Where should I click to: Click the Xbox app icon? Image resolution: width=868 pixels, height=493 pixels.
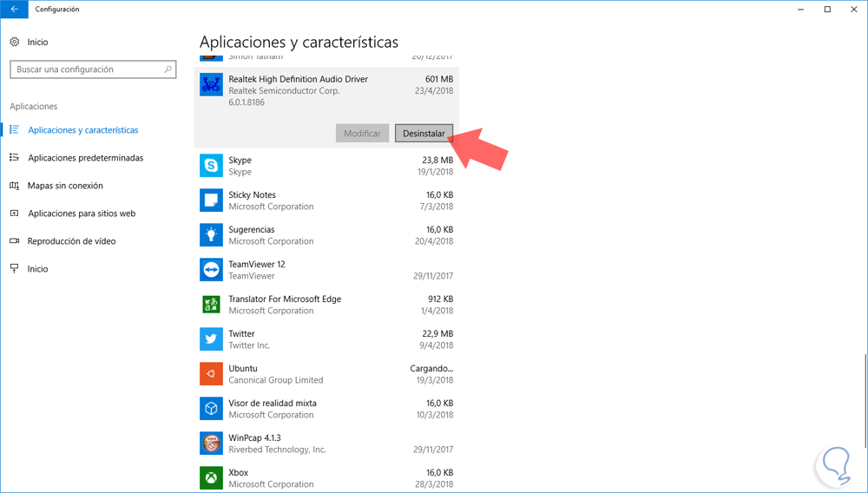tap(211, 478)
